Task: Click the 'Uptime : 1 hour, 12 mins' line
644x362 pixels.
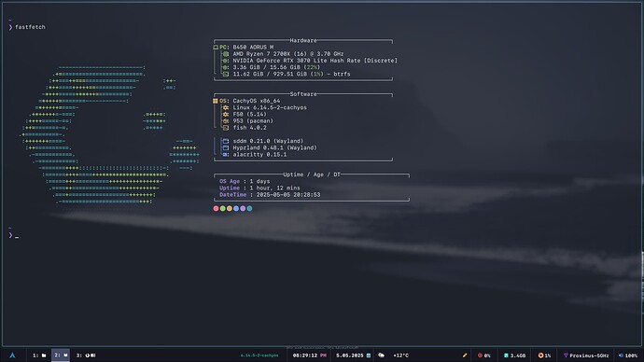Action: coord(259,188)
